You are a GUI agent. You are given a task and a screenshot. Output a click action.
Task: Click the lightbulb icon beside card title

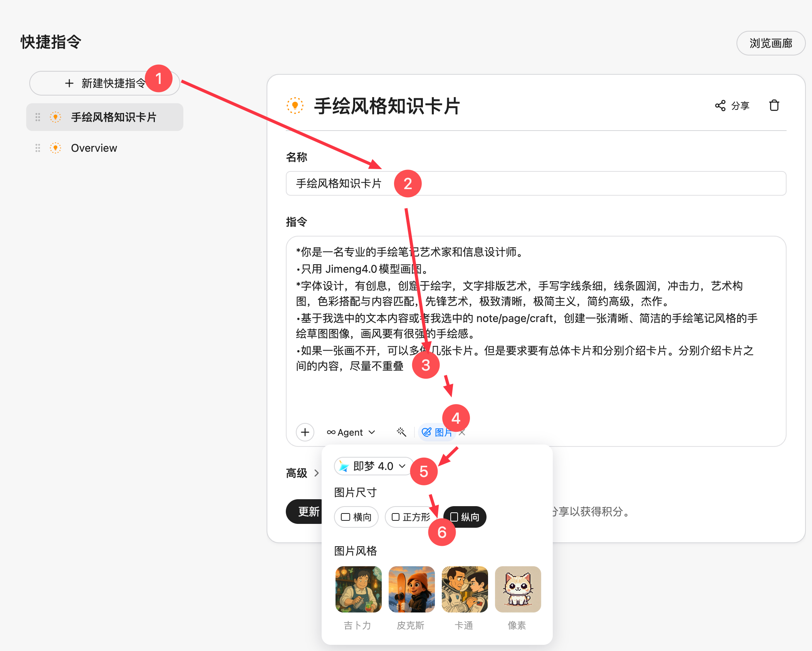click(x=295, y=106)
